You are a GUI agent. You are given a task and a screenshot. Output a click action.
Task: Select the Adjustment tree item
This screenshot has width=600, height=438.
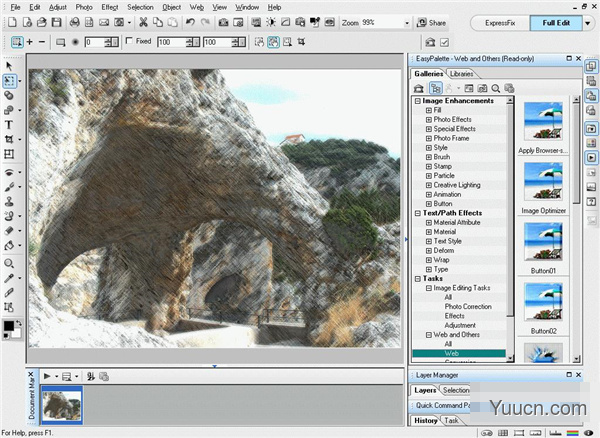pyautogui.click(x=460, y=325)
